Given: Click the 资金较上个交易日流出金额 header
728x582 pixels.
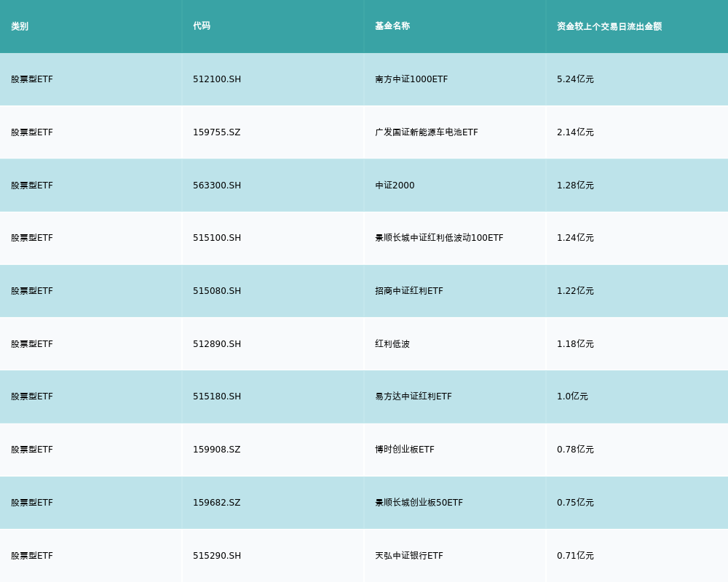Looking at the screenshot, I should point(609,26).
